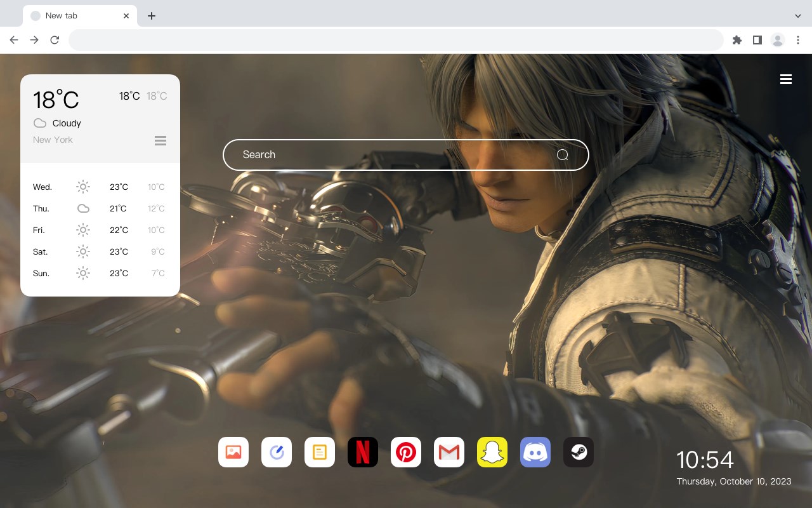Click Sunday's low of 7°C

(x=158, y=273)
